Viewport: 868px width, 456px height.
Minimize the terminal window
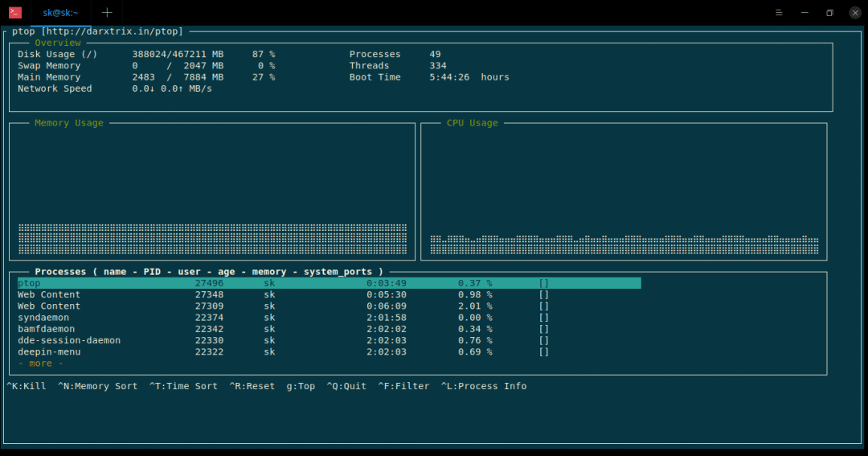tap(804, 12)
